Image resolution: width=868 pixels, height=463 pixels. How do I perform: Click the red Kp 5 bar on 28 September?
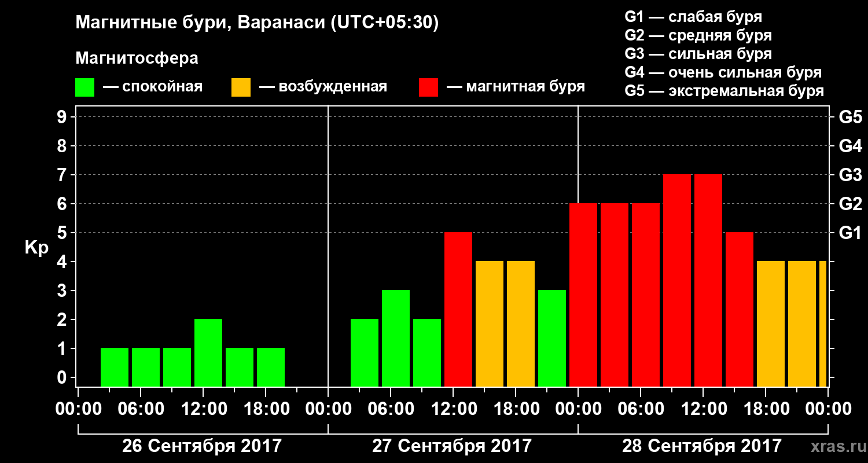pos(740,309)
